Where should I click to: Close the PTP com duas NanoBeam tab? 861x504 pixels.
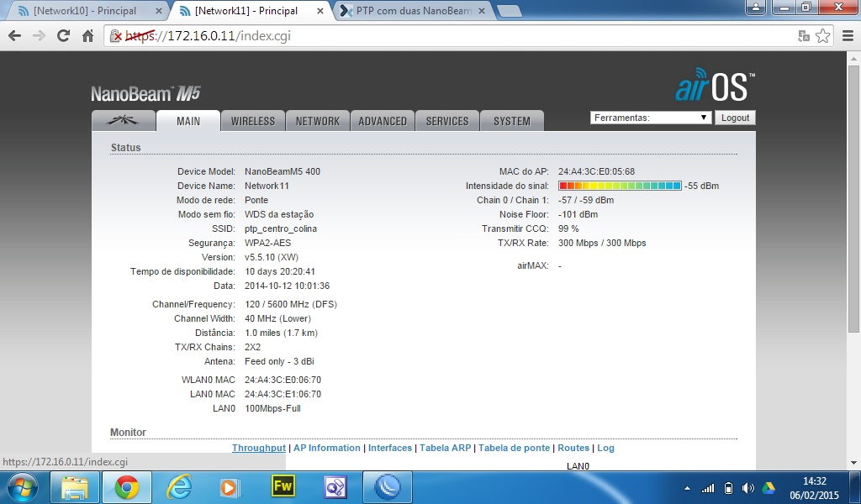tap(482, 11)
